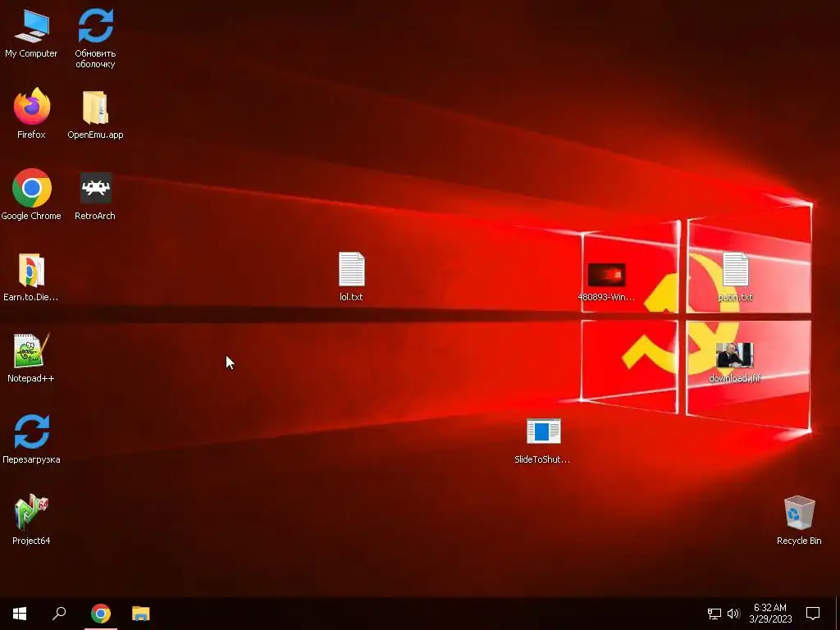This screenshot has height=630, width=840.
Task: Click the "Notepad++" name label
Action: point(31,378)
